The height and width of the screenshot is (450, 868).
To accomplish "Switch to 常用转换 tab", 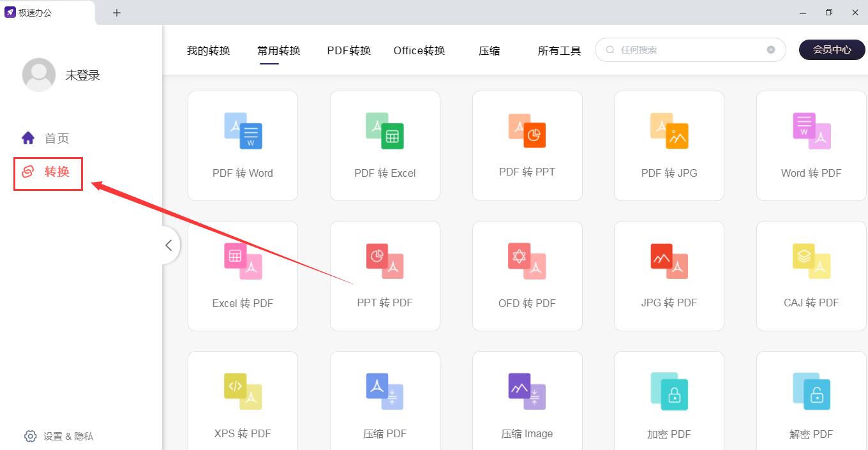I will [x=279, y=50].
